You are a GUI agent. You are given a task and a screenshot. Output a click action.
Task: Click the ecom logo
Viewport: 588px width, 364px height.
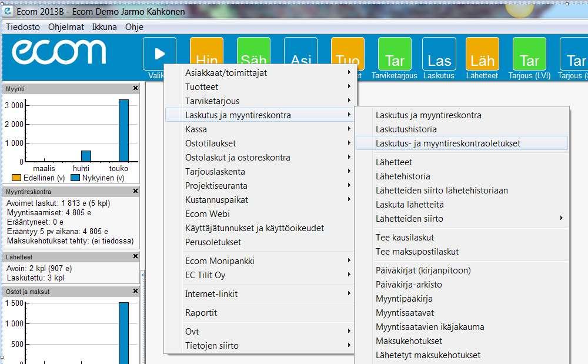(x=59, y=52)
